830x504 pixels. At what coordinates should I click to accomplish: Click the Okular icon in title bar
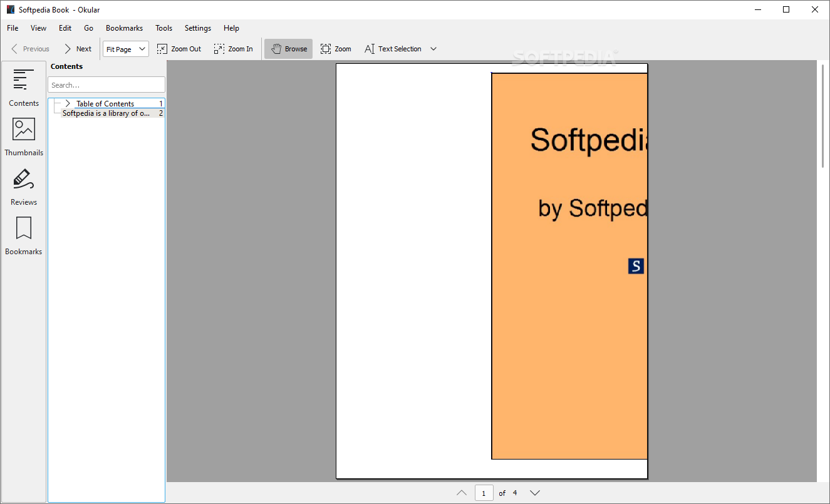click(x=11, y=9)
